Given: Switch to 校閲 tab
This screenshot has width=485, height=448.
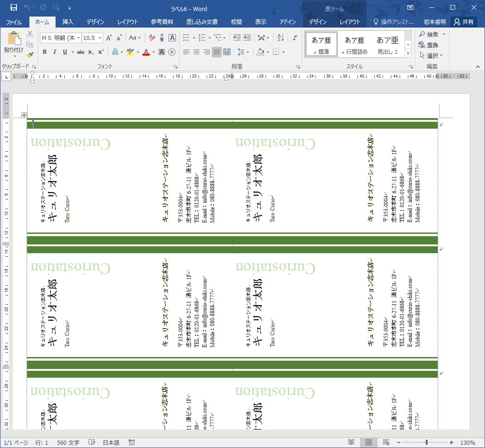Looking at the screenshot, I should click(236, 22).
